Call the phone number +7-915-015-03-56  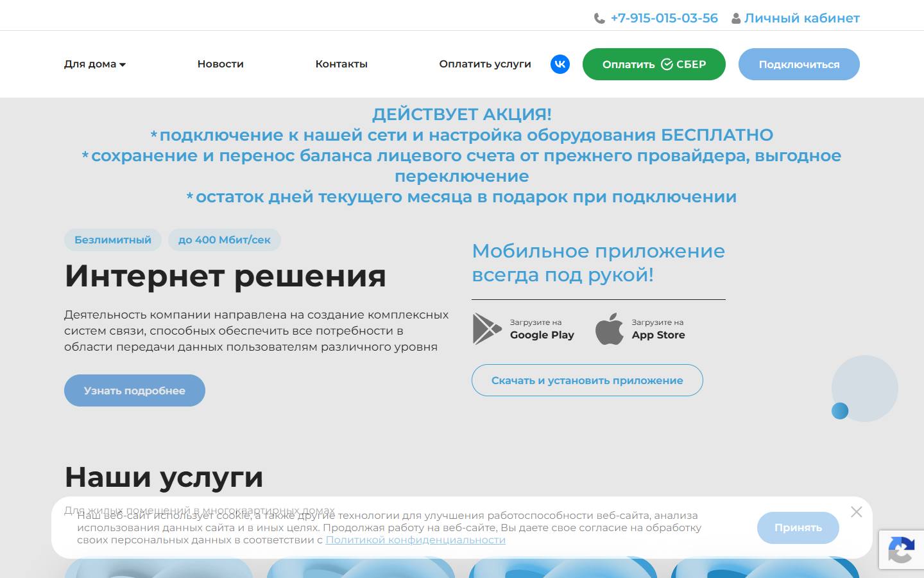[x=664, y=18]
